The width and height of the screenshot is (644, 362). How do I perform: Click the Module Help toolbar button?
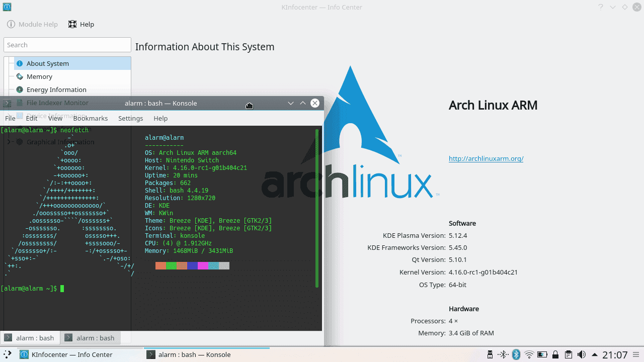click(33, 24)
